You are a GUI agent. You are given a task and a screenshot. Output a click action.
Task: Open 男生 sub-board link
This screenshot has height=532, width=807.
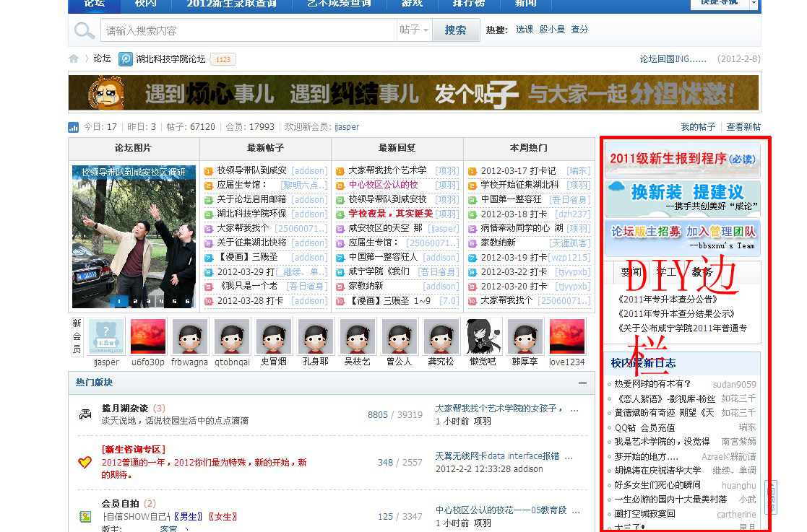[x=189, y=517]
